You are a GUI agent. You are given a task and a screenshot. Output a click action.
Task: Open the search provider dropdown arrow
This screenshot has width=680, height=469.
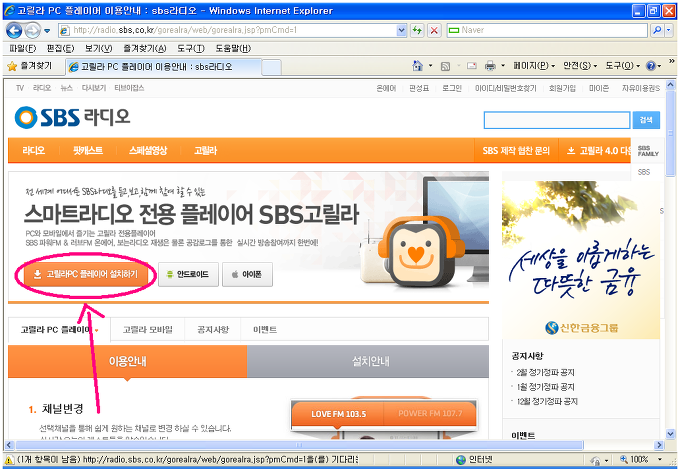tap(669, 30)
